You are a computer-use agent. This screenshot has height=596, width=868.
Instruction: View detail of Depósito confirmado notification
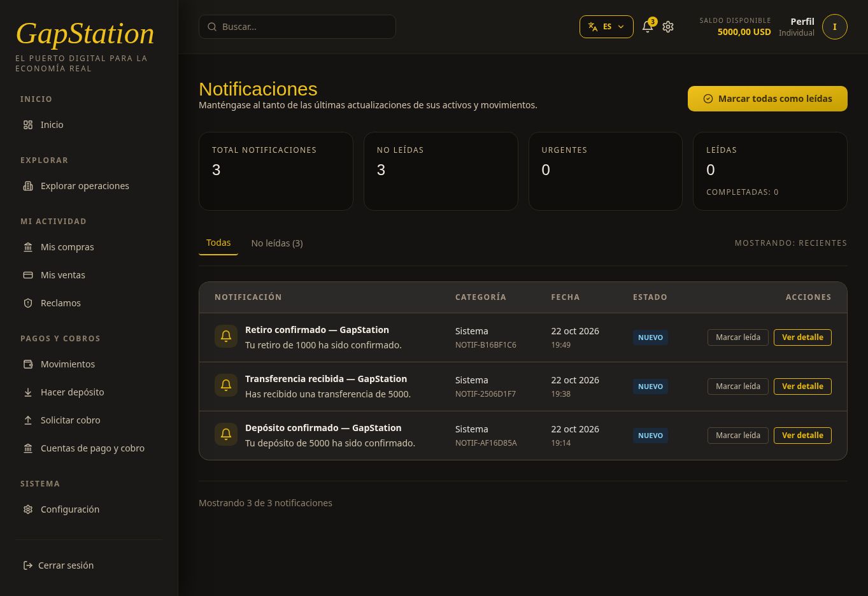pyautogui.click(x=802, y=436)
